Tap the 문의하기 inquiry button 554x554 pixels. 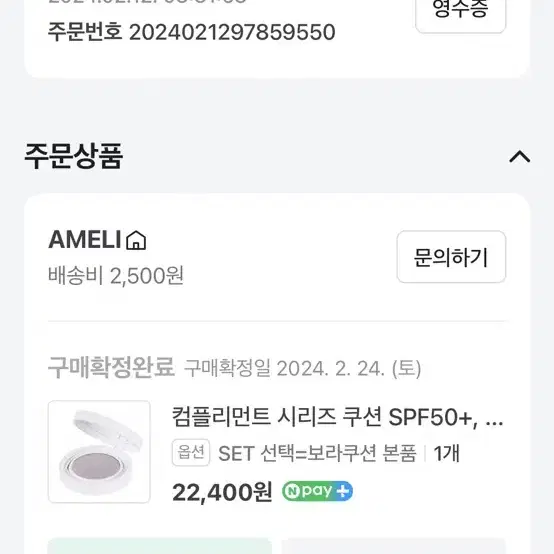(x=451, y=257)
